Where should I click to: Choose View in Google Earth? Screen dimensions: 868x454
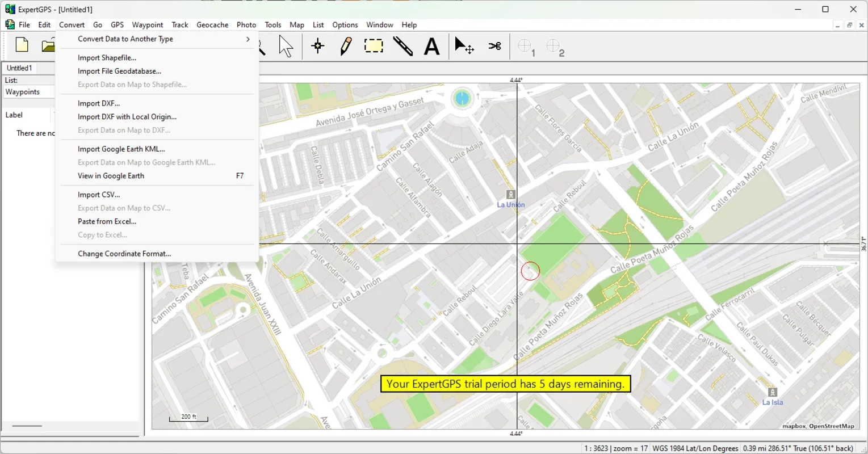pyautogui.click(x=157, y=176)
